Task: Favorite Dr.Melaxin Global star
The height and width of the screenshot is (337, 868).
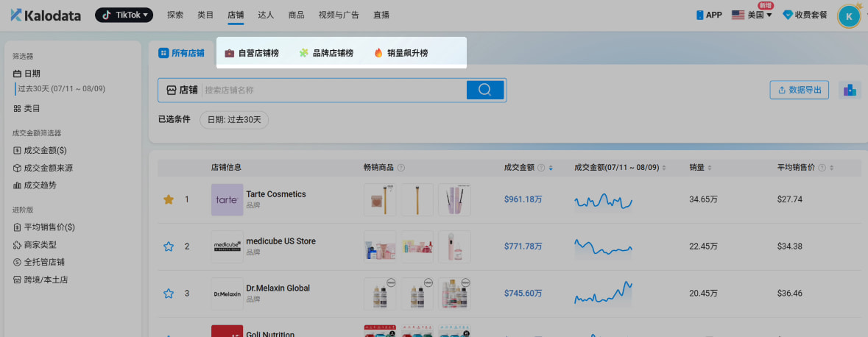Action: [169, 294]
